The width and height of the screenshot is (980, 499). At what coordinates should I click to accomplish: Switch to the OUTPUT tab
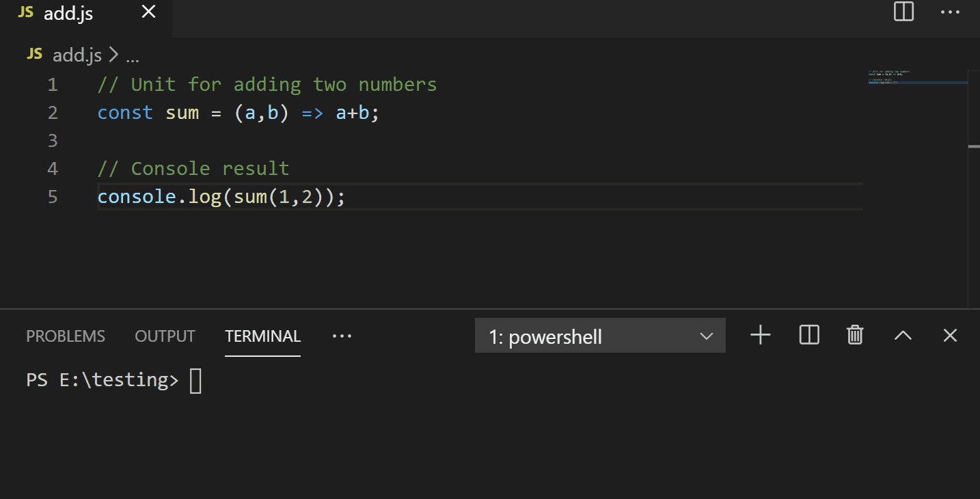[165, 336]
